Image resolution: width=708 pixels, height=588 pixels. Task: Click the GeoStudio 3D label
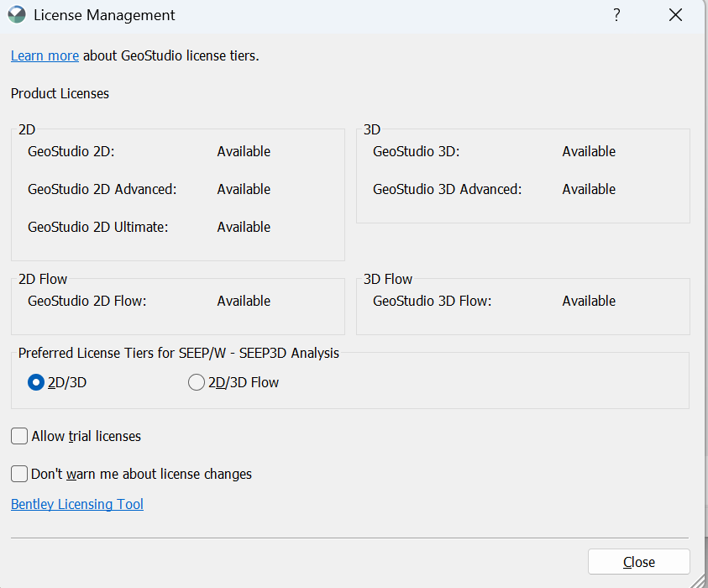416,151
